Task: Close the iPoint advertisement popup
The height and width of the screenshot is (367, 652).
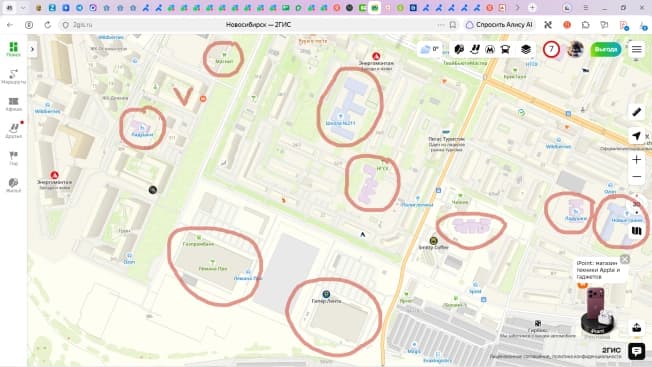Action: 625,259
